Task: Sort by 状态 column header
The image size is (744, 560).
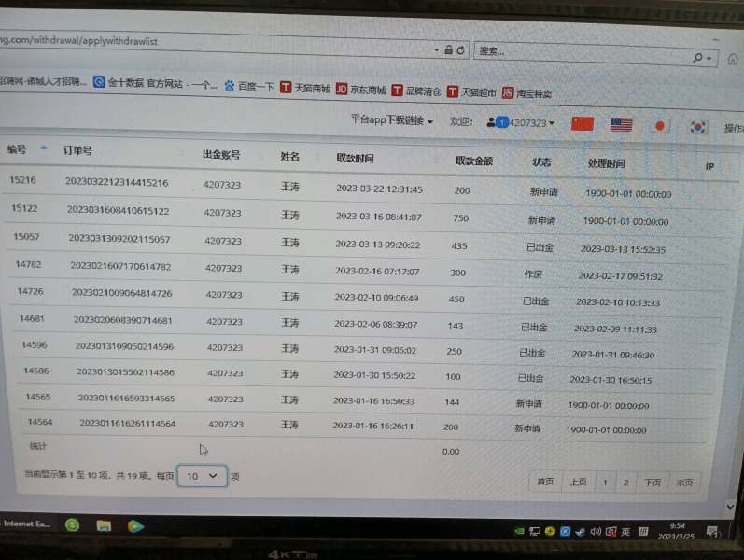Action: pos(541,161)
